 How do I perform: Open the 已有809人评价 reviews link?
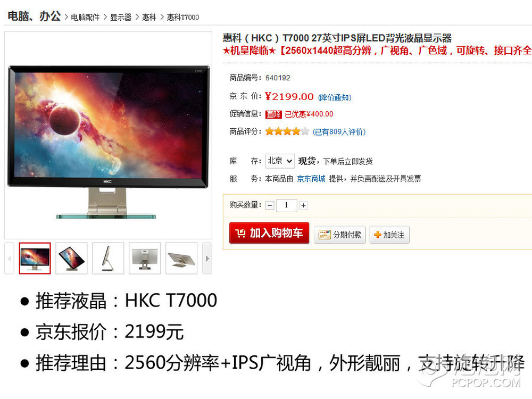339,131
